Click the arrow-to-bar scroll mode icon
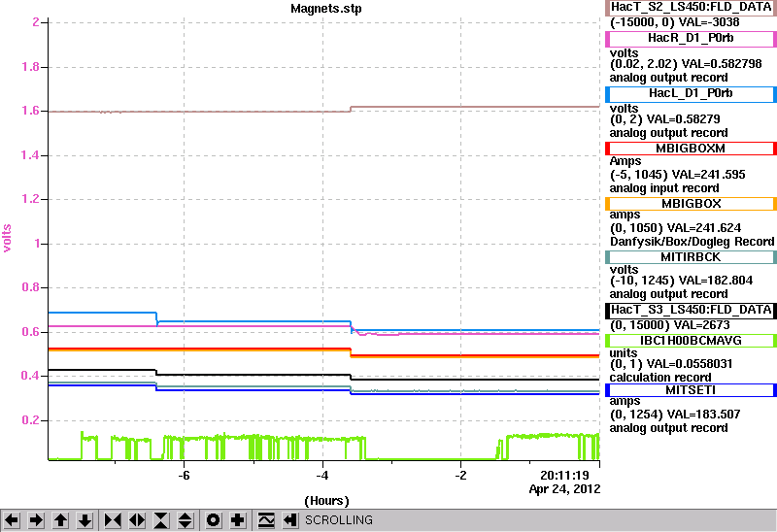The width and height of the screenshot is (777, 532). point(290,520)
